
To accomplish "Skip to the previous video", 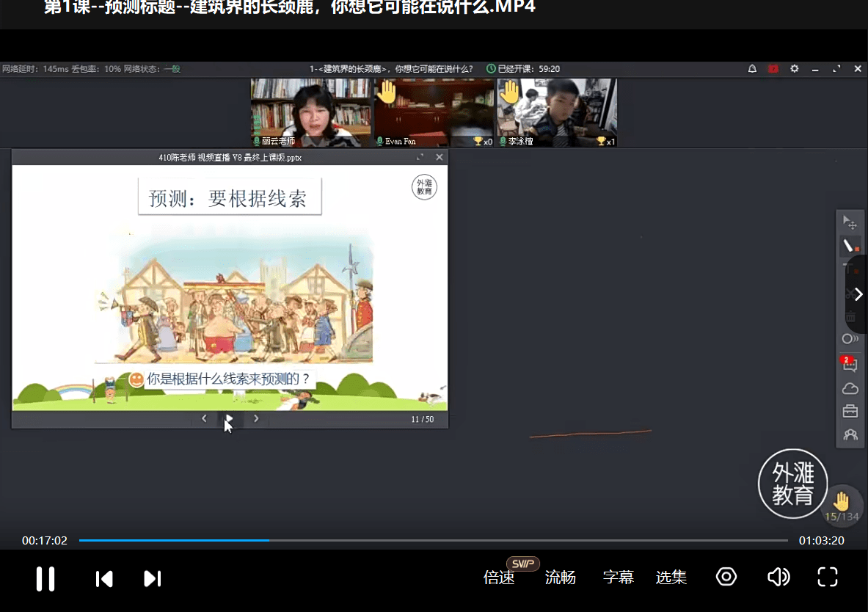I will [x=104, y=579].
